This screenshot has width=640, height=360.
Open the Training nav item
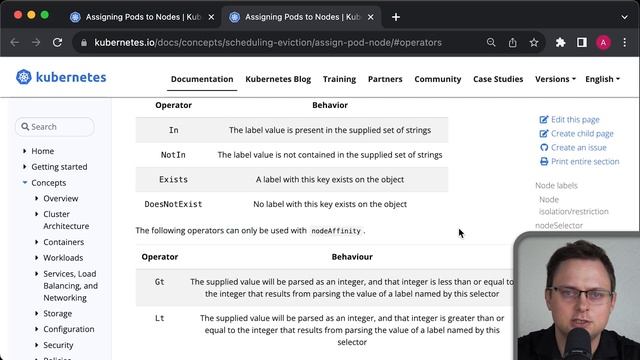pyautogui.click(x=339, y=79)
